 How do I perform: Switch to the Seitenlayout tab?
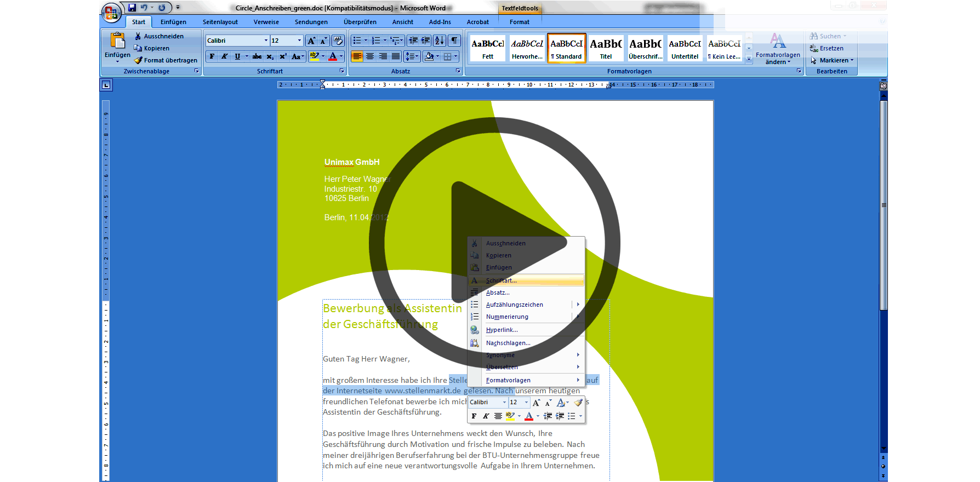(x=220, y=22)
